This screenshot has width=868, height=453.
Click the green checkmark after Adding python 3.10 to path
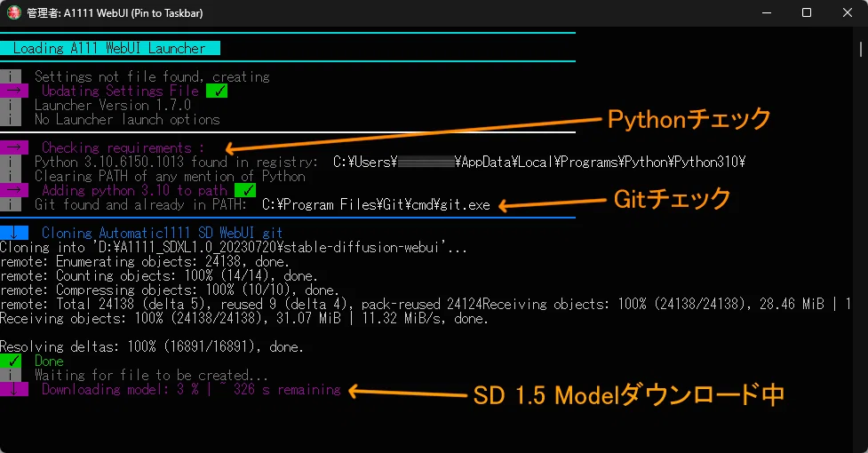(x=245, y=190)
